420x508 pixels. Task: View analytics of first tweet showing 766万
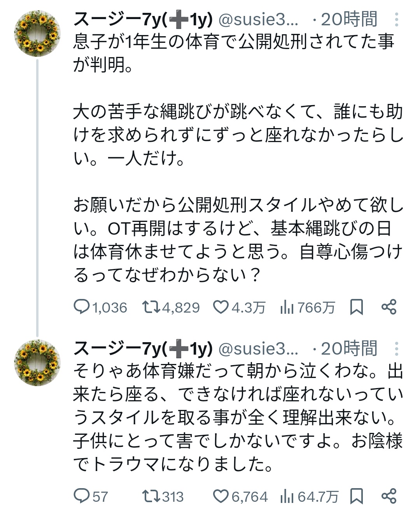pos(307,308)
